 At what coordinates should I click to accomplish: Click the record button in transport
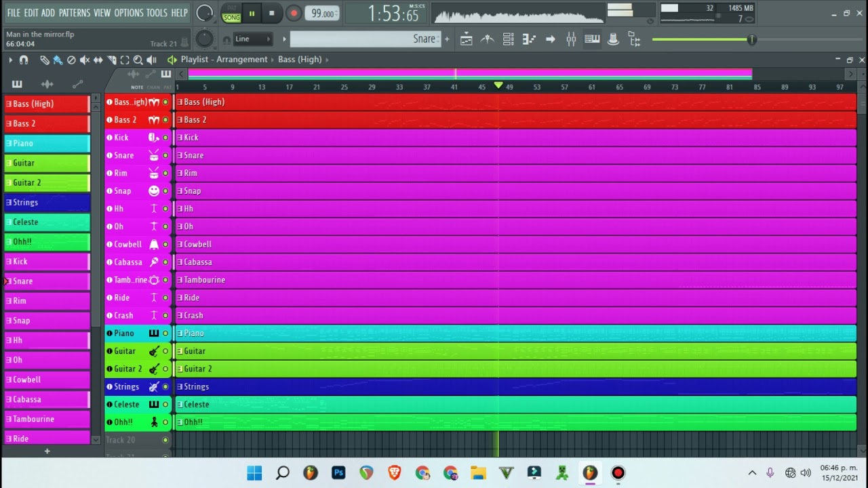pyautogui.click(x=294, y=13)
